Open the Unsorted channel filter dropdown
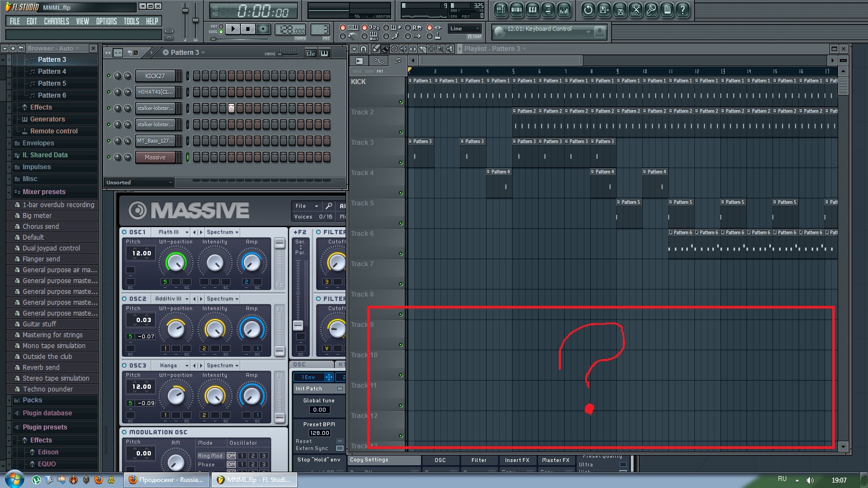 139,183
